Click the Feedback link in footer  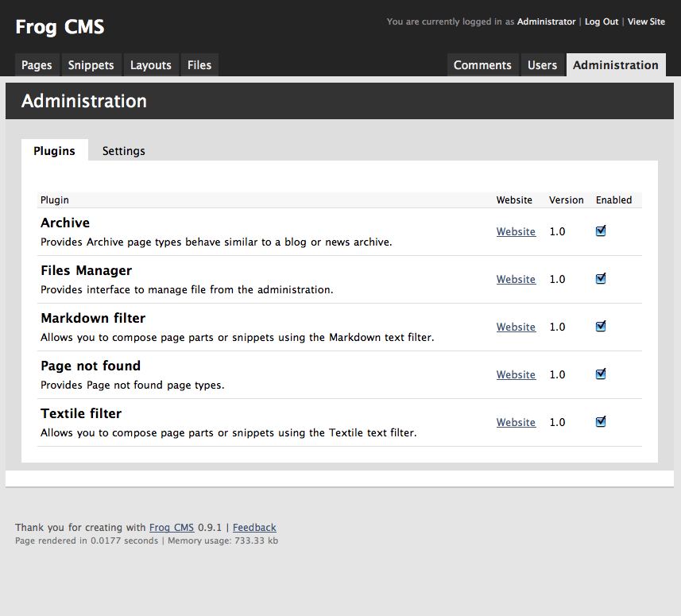254,528
